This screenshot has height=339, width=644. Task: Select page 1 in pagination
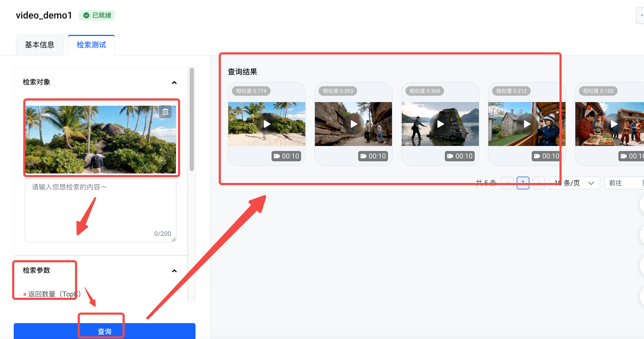[x=523, y=183]
